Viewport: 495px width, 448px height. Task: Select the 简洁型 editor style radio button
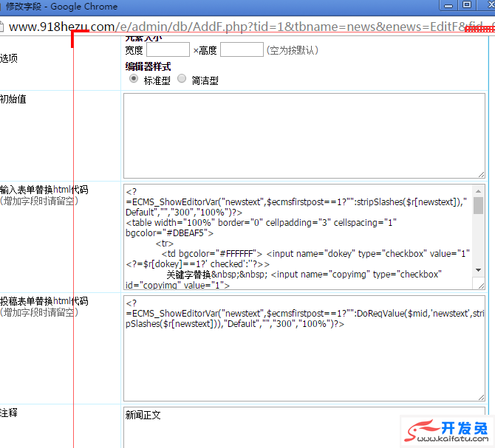182,79
